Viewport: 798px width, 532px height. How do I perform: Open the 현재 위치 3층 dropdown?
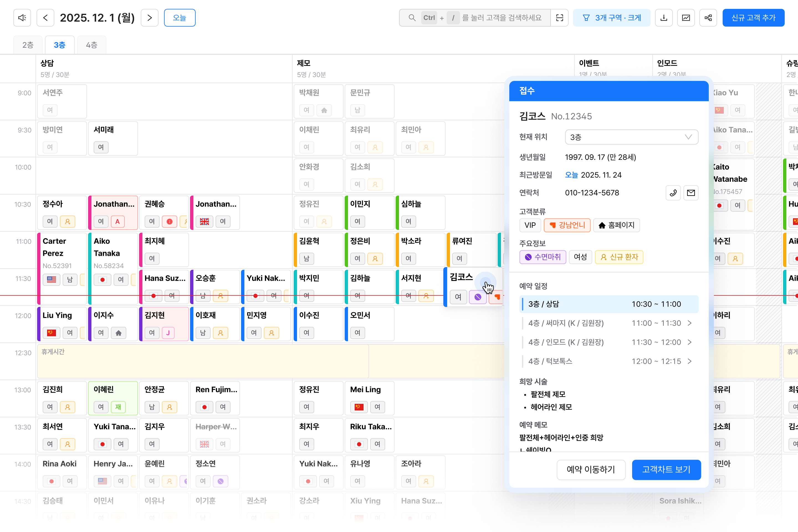click(x=631, y=137)
